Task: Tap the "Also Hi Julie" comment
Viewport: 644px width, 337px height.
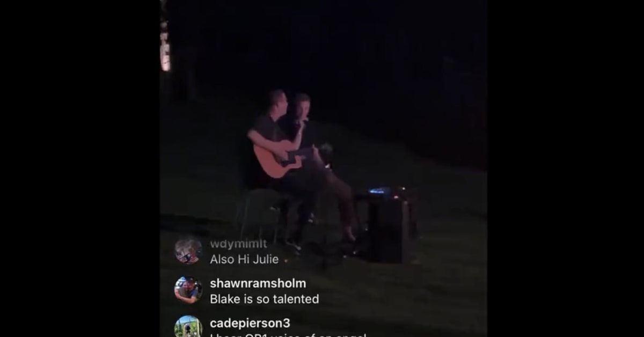Action: point(244,259)
